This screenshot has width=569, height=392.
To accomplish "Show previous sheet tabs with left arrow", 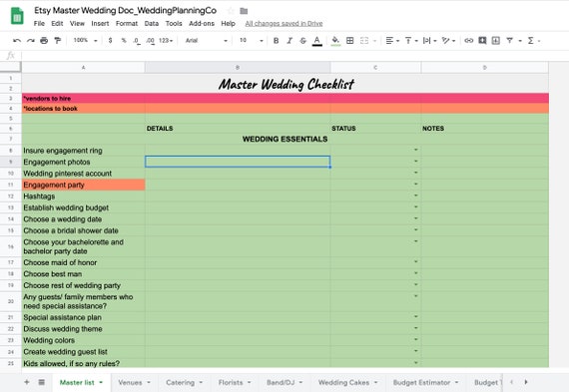I will click(x=511, y=382).
